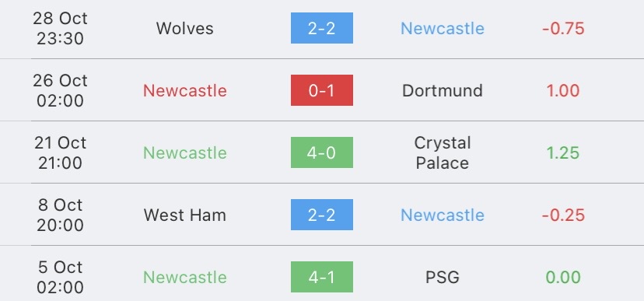Click red Newcastle in the Dortmund row

[x=185, y=91]
